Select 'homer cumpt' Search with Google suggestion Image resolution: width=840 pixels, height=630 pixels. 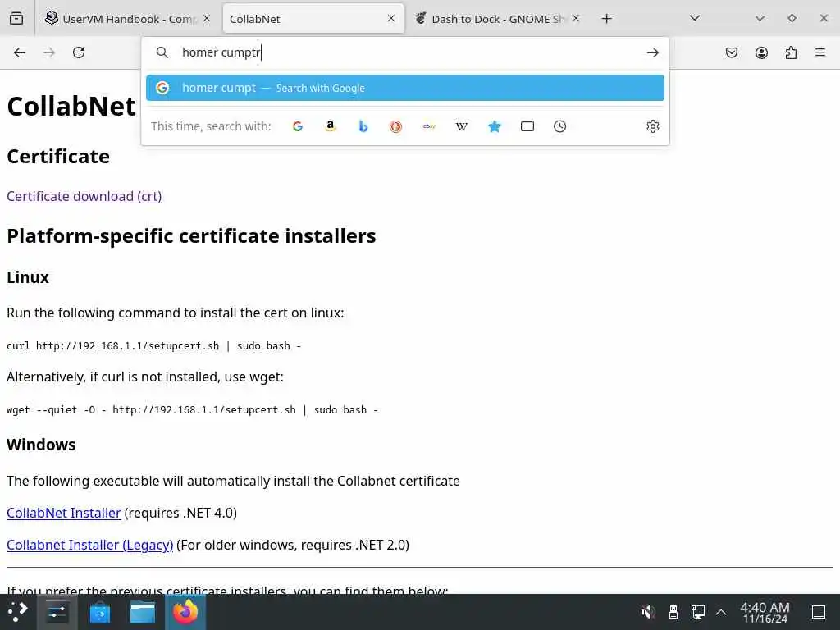coord(405,88)
